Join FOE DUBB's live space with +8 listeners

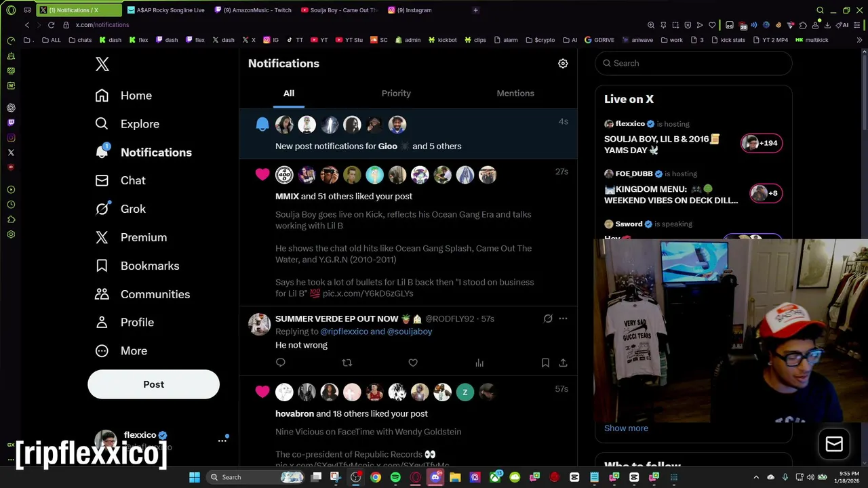(766, 193)
